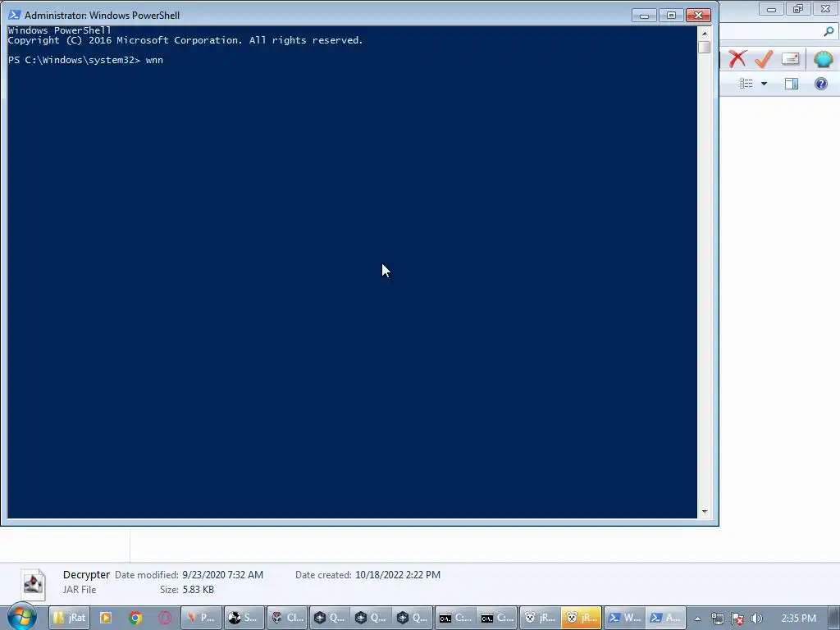Switch to the 'S...' taskbar window
The image size is (840, 630).
[x=244, y=618]
